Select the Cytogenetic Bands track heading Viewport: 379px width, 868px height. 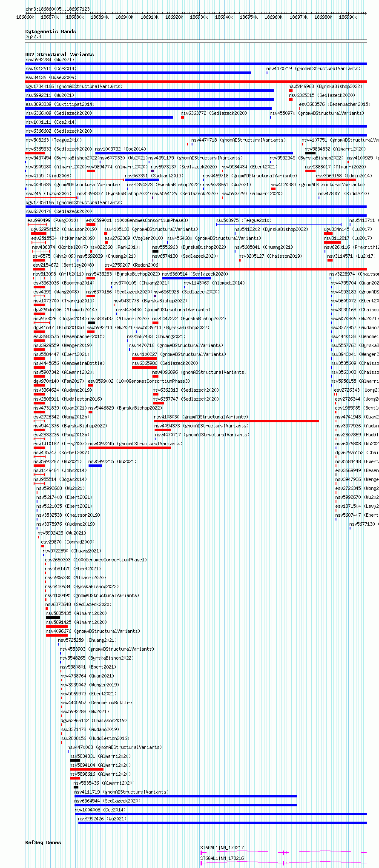[x=51, y=31]
